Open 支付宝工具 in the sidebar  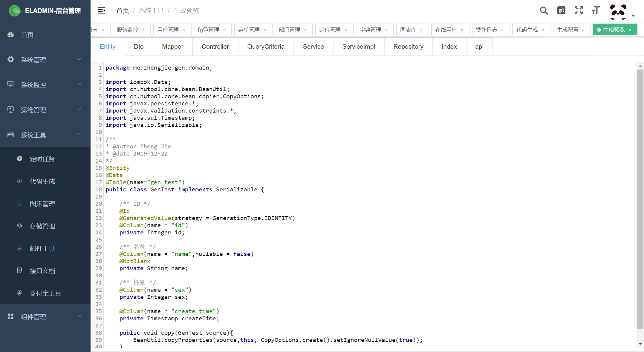[45, 293]
